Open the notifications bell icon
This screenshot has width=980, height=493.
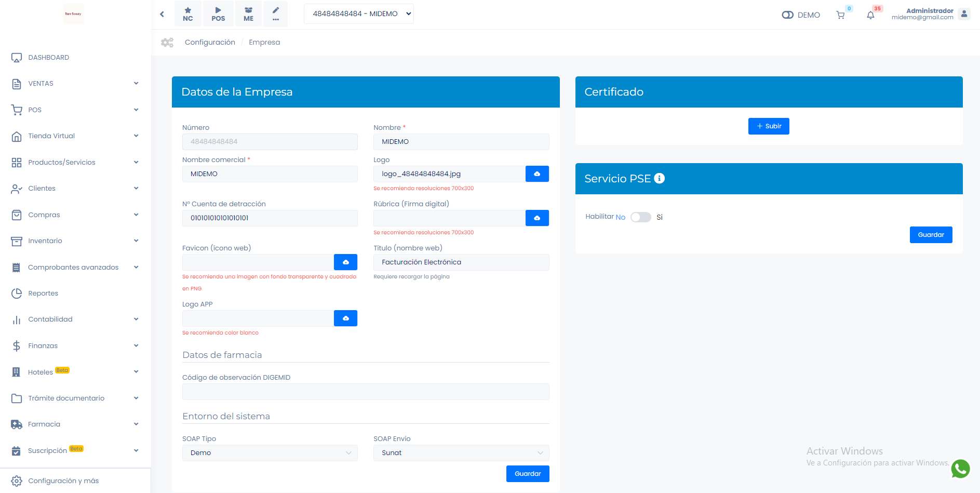point(870,15)
